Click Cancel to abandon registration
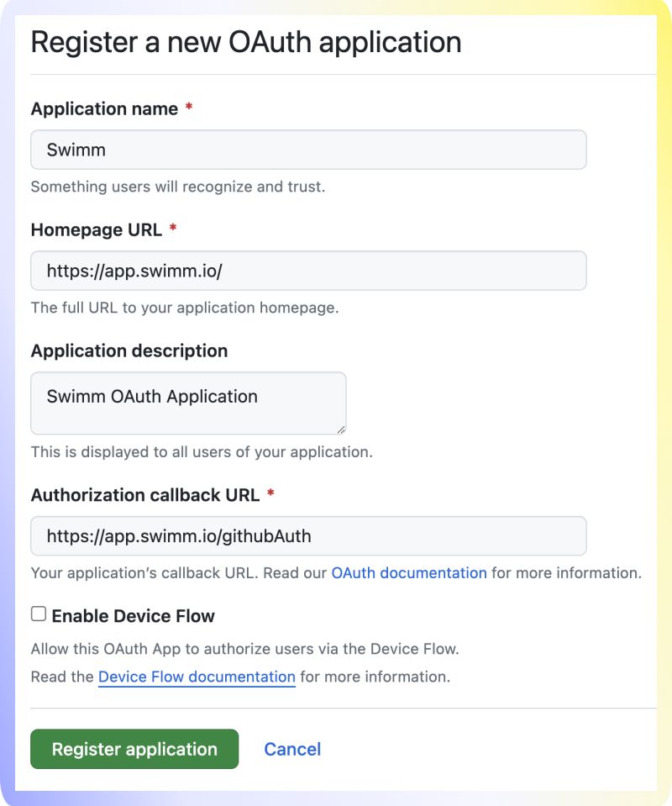This screenshot has width=672, height=806. (x=292, y=749)
